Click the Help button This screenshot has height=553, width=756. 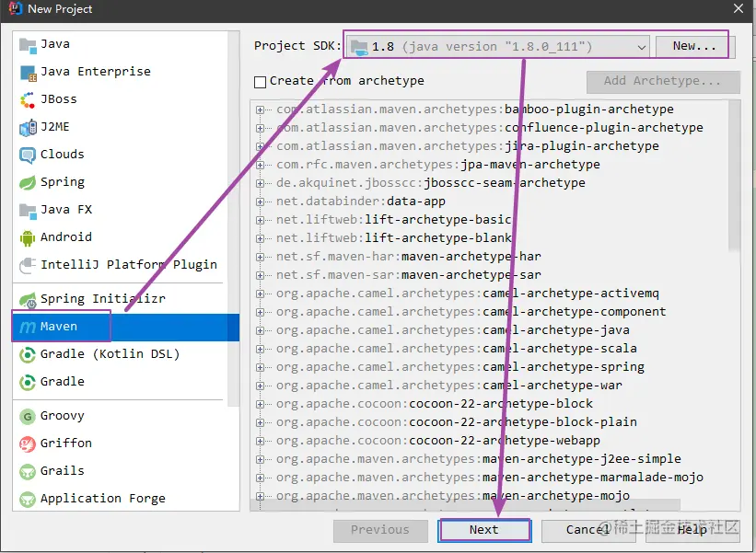[x=692, y=530]
